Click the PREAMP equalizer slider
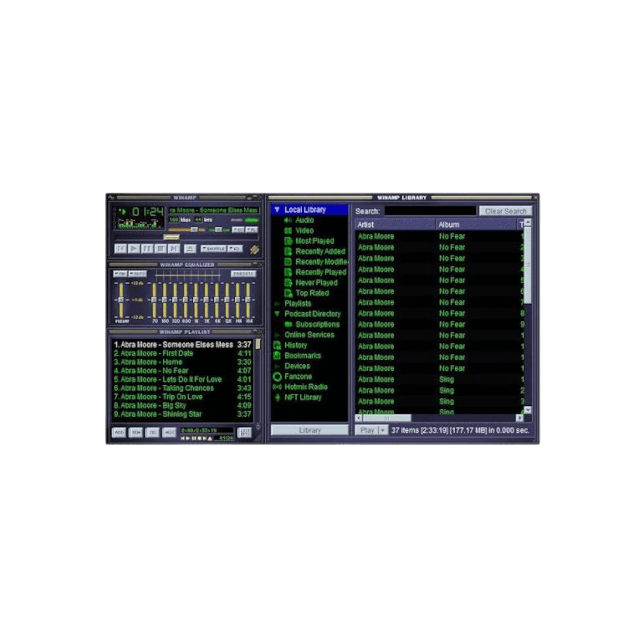 [121, 300]
